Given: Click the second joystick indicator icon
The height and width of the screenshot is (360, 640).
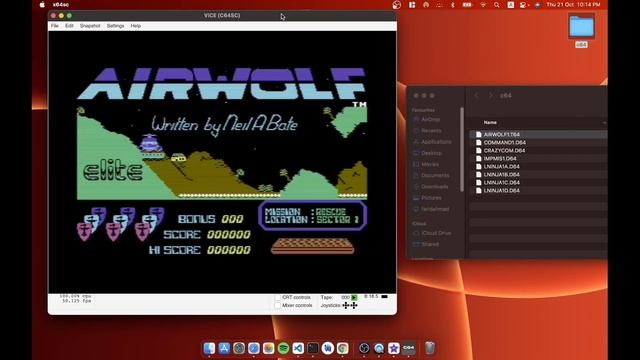Looking at the screenshot, I should click(354, 305).
